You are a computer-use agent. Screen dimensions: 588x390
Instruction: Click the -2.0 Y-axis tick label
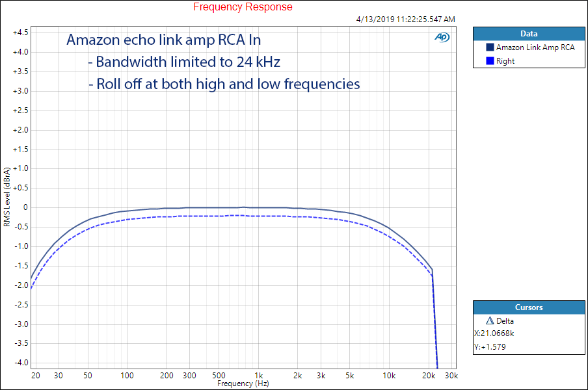(21, 285)
